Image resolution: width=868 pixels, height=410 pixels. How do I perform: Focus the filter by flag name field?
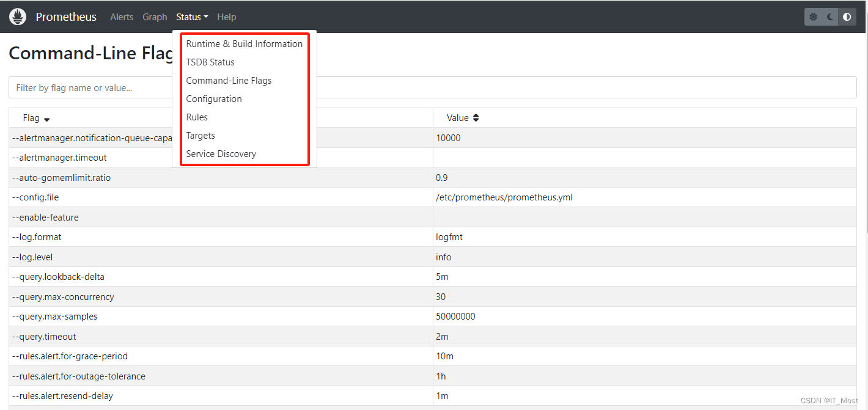click(433, 87)
